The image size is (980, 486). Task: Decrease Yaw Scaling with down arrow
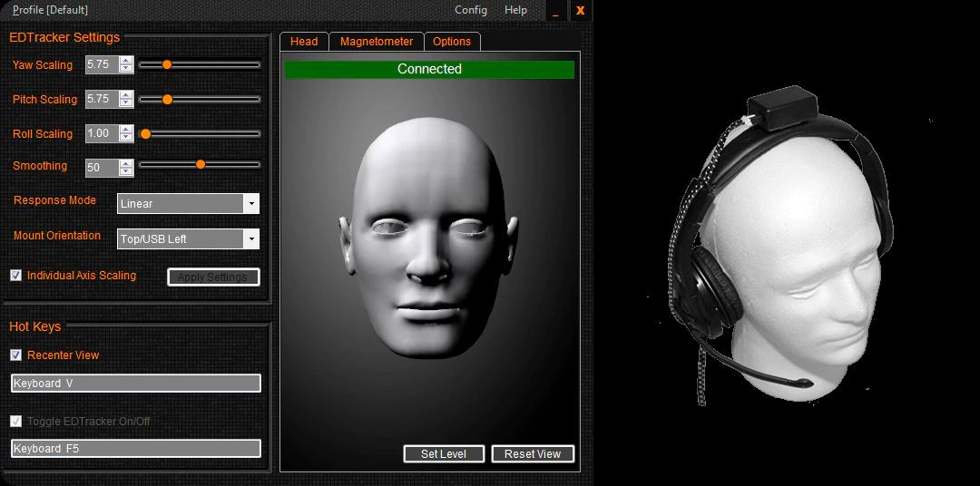[x=126, y=69]
